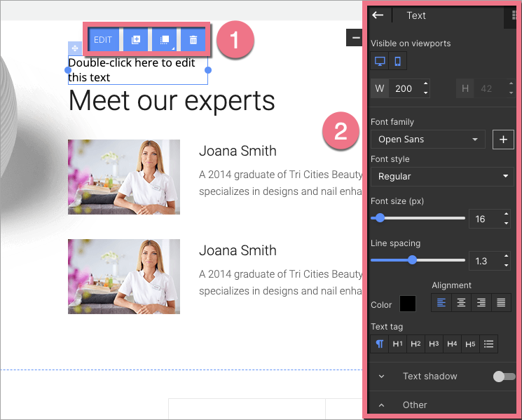Click the EDIT button in element toolbar
This screenshot has height=420, width=522.
(x=103, y=40)
